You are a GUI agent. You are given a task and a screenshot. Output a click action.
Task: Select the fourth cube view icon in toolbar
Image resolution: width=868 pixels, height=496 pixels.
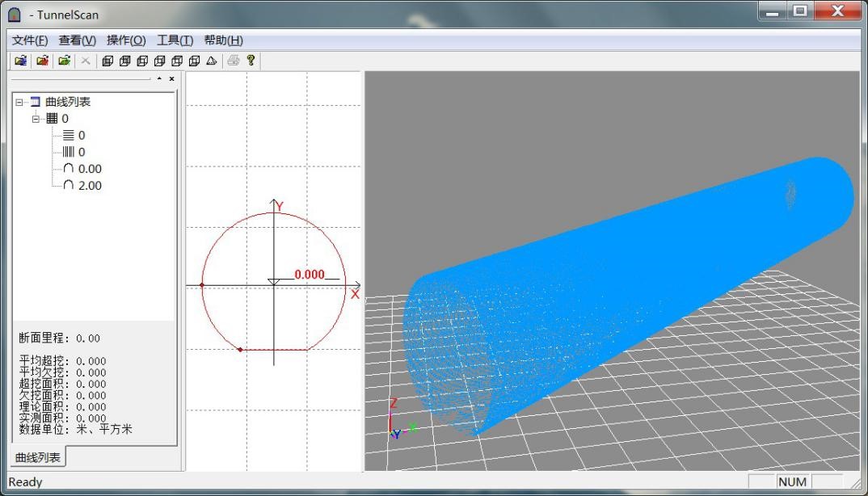(159, 61)
